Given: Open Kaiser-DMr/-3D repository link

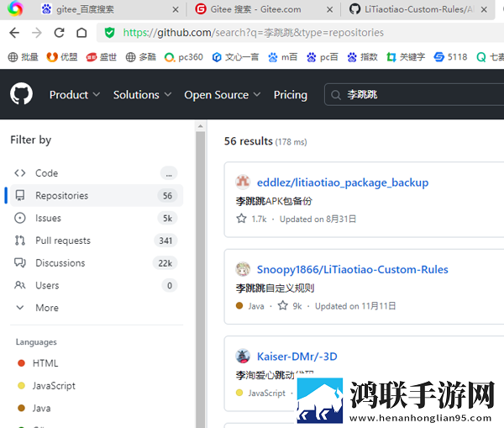Looking at the screenshot, I should (297, 357).
